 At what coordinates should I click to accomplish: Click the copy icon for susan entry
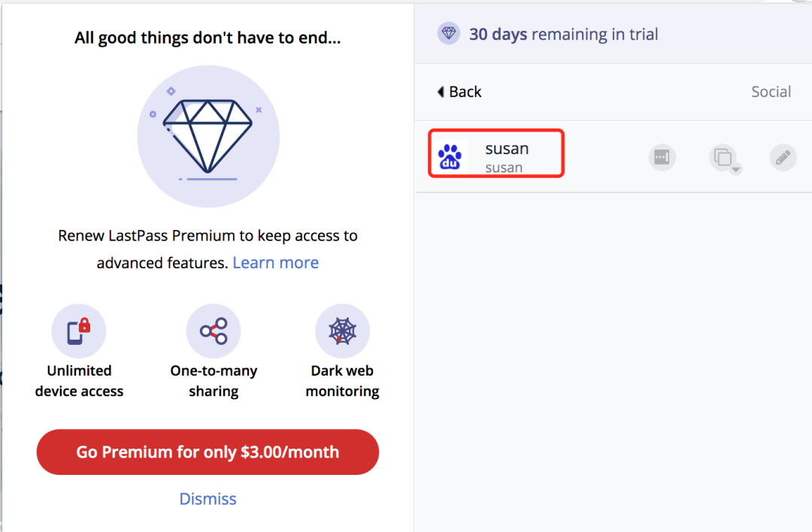coord(723,157)
